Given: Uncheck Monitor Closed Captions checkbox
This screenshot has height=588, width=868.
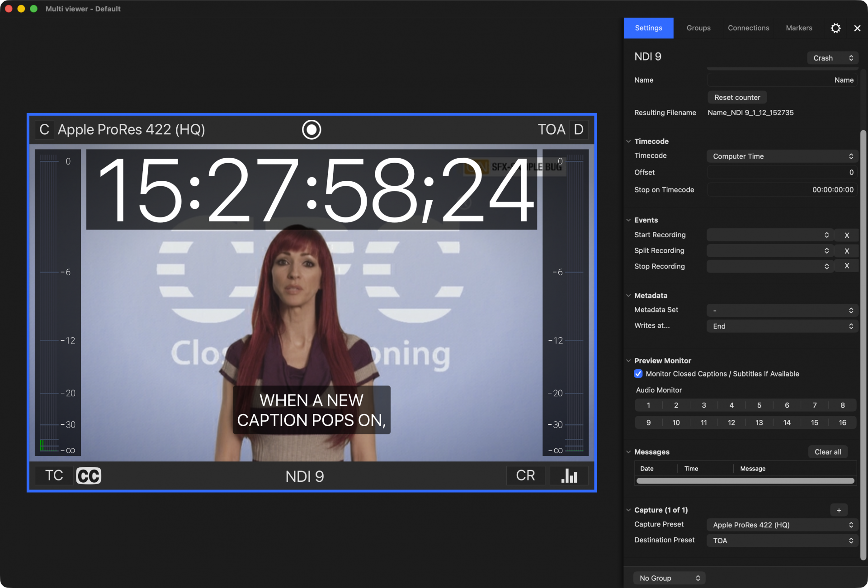Looking at the screenshot, I should point(638,374).
